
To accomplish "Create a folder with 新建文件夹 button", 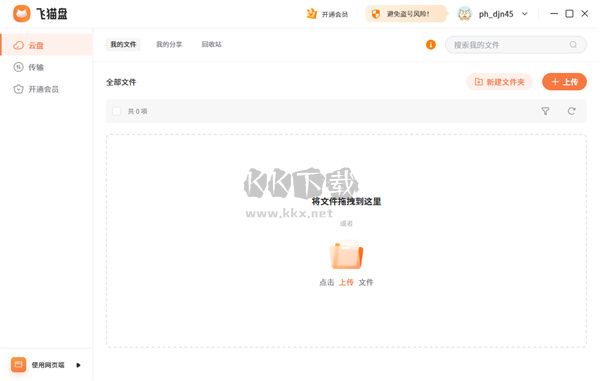I will coord(499,82).
